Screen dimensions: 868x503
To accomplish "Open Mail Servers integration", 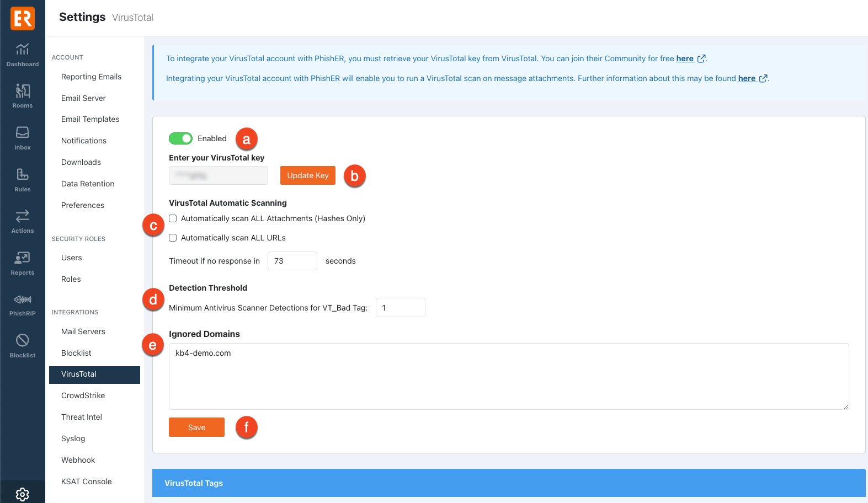I will [x=83, y=331].
